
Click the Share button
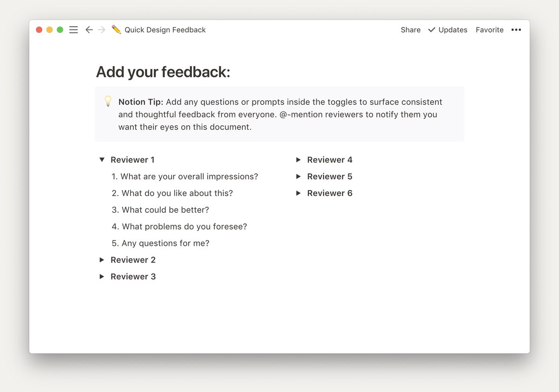click(410, 29)
